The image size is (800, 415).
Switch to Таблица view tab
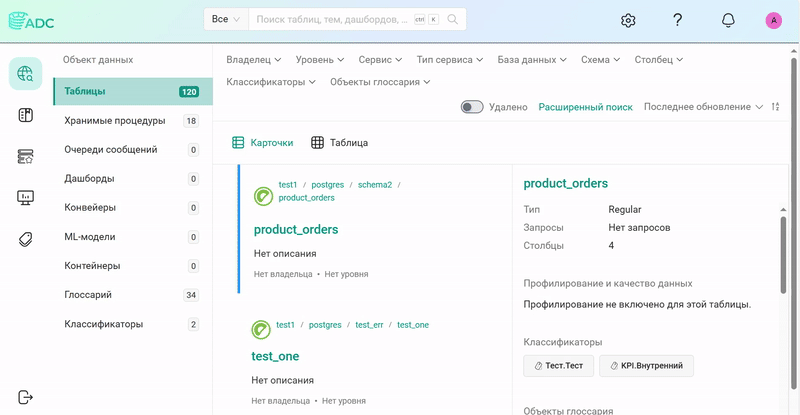click(339, 142)
